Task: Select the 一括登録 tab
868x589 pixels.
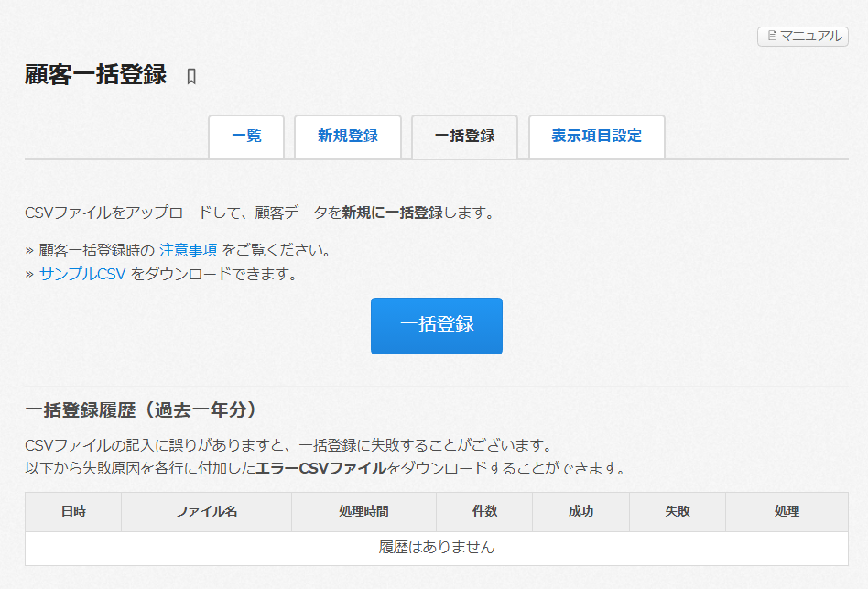Action: [464, 136]
